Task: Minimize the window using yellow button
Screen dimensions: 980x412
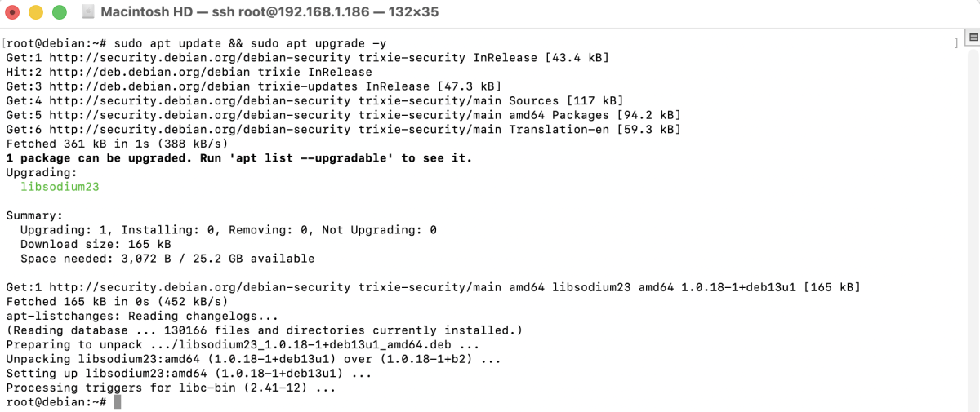Action: (x=36, y=12)
